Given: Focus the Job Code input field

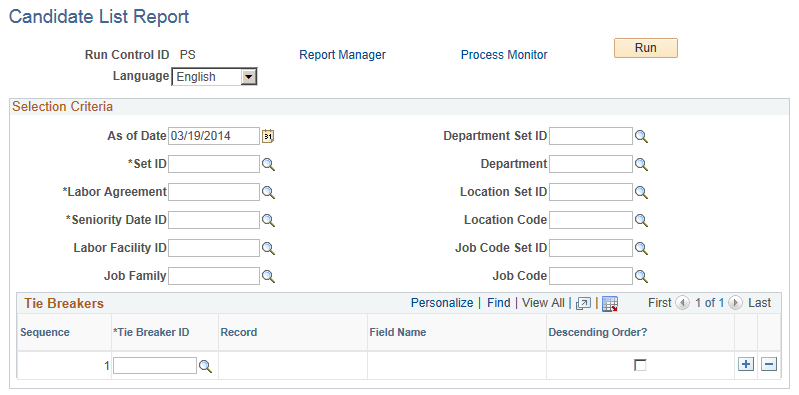Looking at the screenshot, I should pyautogui.click(x=591, y=276).
